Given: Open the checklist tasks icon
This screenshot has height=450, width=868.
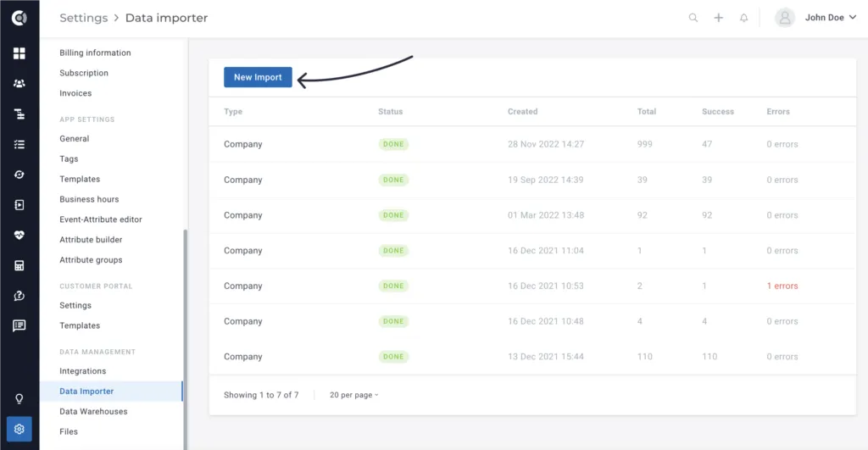Looking at the screenshot, I should (x=19, y=144).
